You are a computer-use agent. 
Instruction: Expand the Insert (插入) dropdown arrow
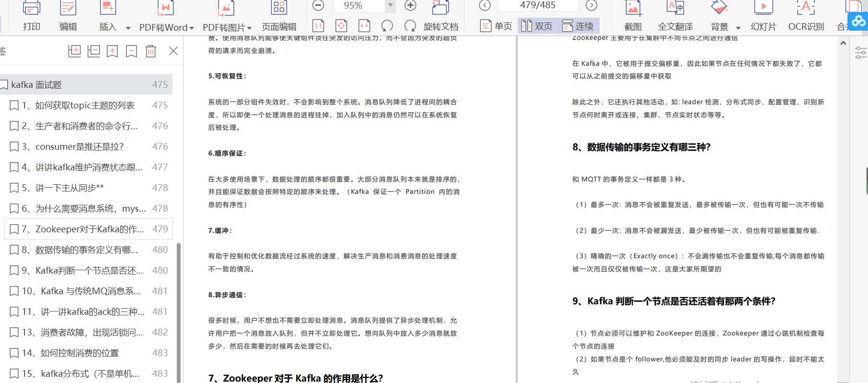click(x=128, y=28)
